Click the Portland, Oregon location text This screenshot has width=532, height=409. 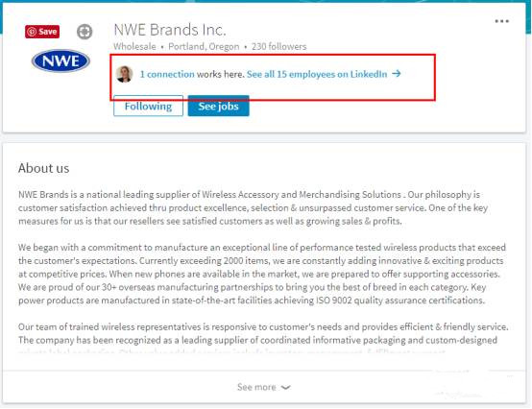[x=204, y=46]
